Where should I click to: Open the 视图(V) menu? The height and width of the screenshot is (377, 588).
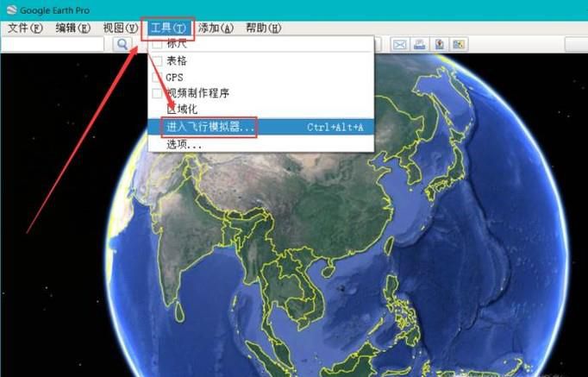121,28
